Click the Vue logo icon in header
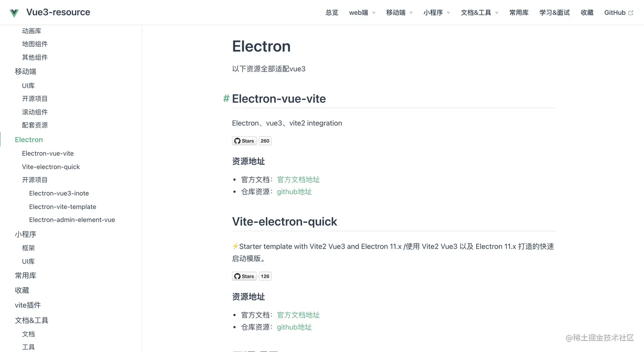 [14, 13]
